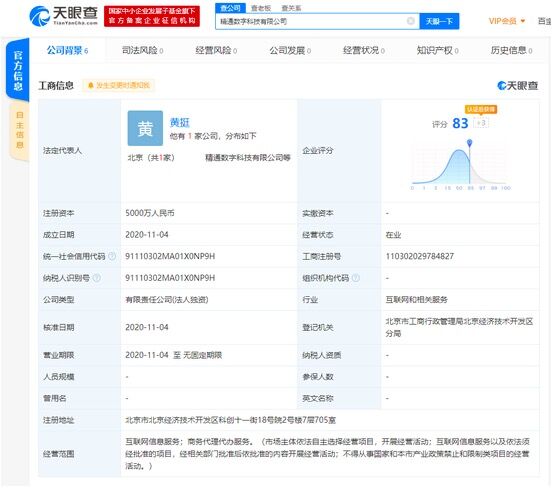Open the 知识产权 tab
Screen dimensions: 558x489
pos(437,51)
